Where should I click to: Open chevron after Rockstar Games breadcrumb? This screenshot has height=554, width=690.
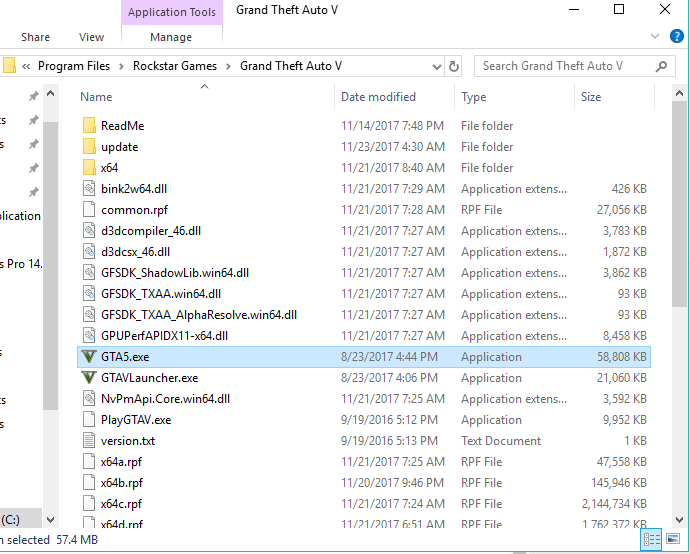point(228,66)
